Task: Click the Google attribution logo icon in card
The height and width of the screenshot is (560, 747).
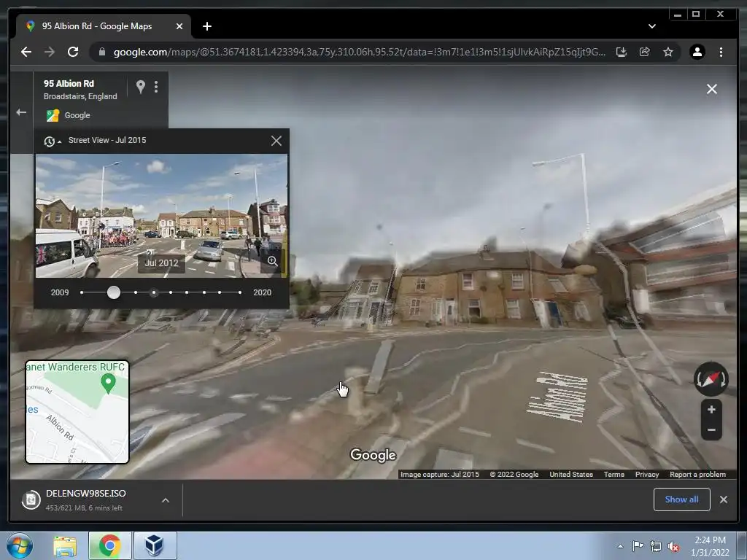Action: (x=53, y=115)
